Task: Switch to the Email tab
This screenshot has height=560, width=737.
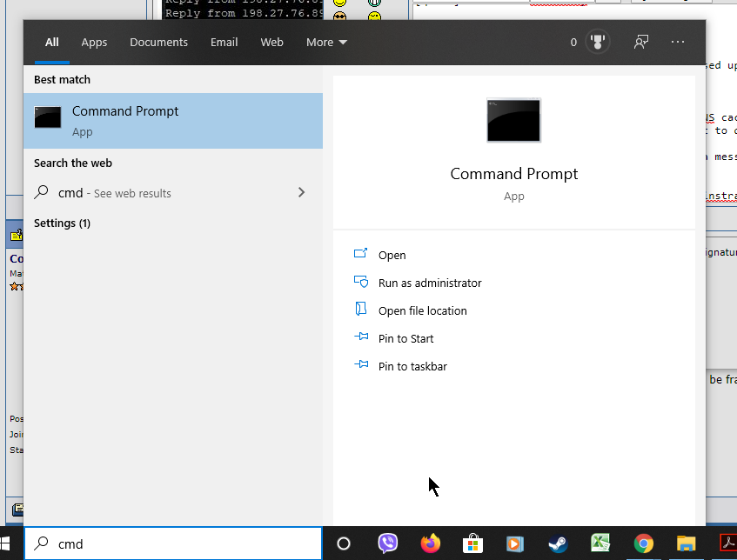Action: [x=224, y=42]
